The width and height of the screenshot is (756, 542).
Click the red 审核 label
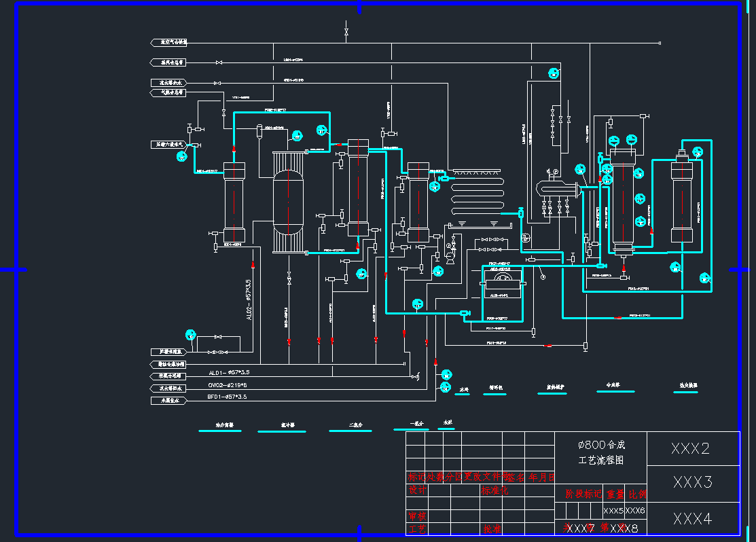click(x=418, y=516)
